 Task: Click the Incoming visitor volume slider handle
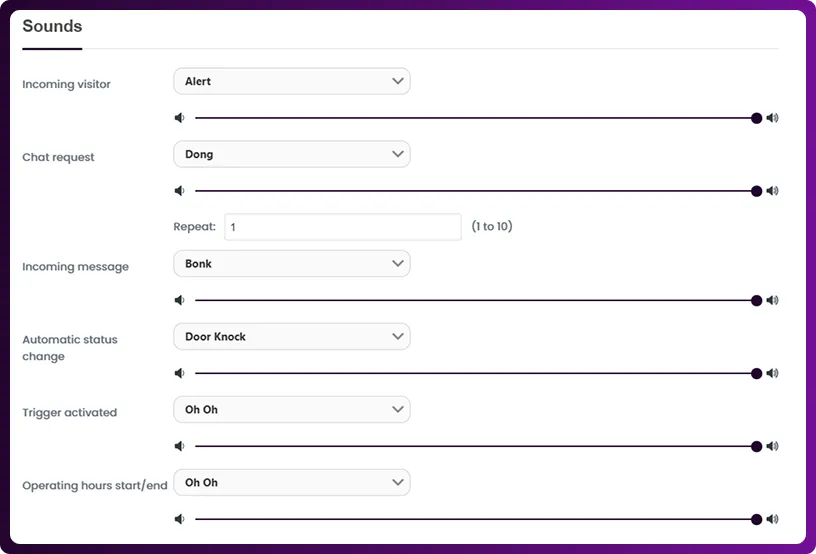pos(757,118)
